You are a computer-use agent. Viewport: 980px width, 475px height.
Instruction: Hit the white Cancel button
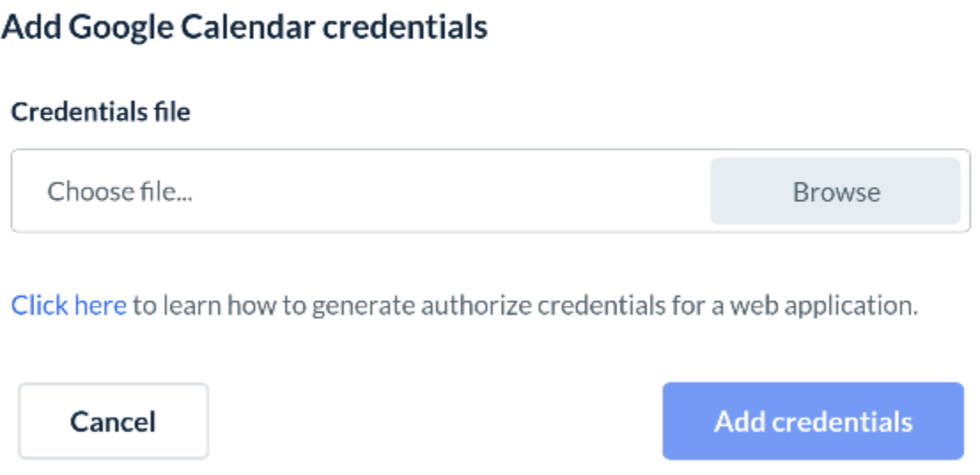(x=113, y=421)
